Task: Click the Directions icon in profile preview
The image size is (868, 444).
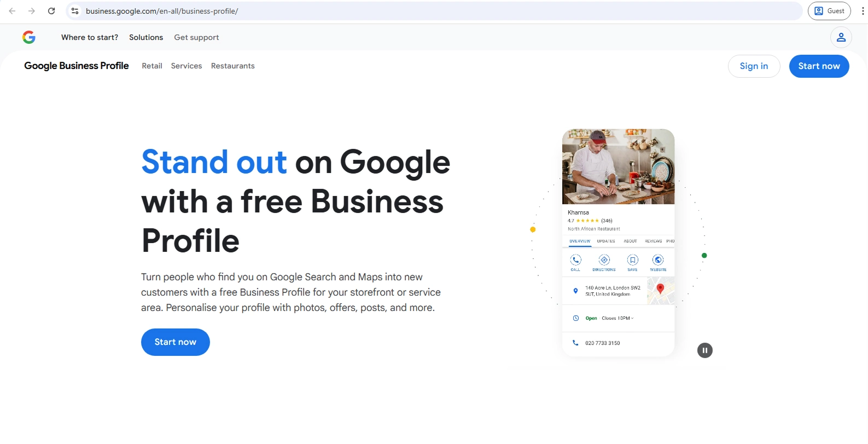Action: [x=604, y=260]
